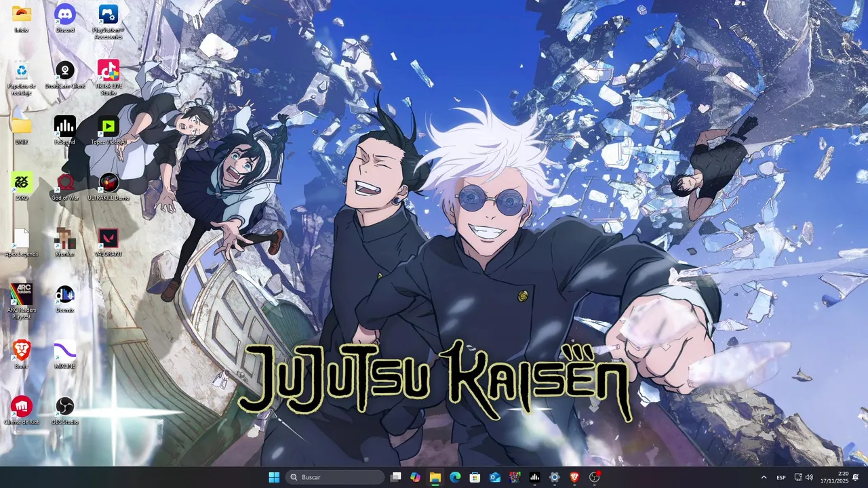
Task: Open Microsoft Store from the taskbar
Action: [475, 477]
